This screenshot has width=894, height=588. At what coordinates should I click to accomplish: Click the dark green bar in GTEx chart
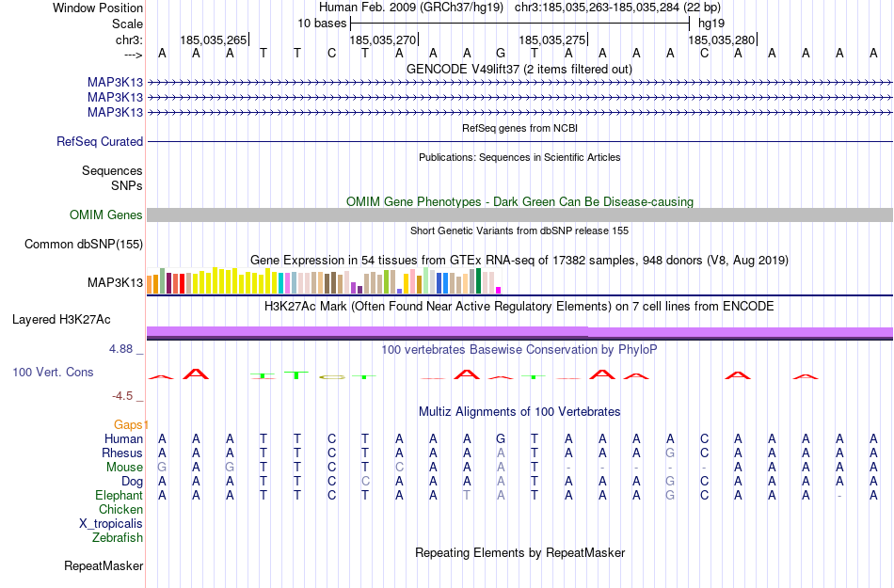click(x=479, y=281)
